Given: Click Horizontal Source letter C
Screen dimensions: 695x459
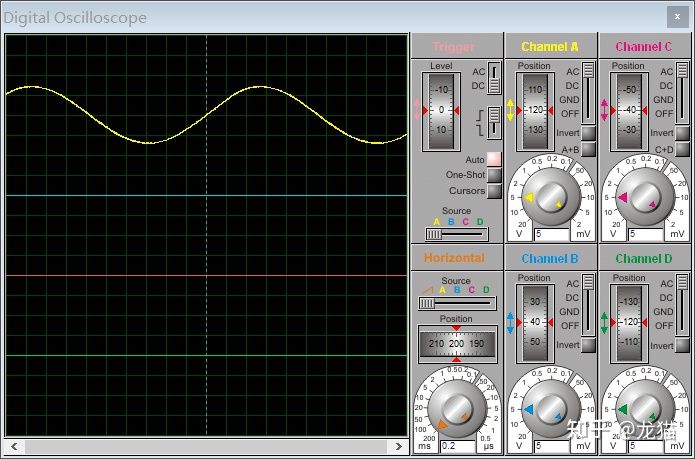Looking at the screenshot, I should click(472, 290).
